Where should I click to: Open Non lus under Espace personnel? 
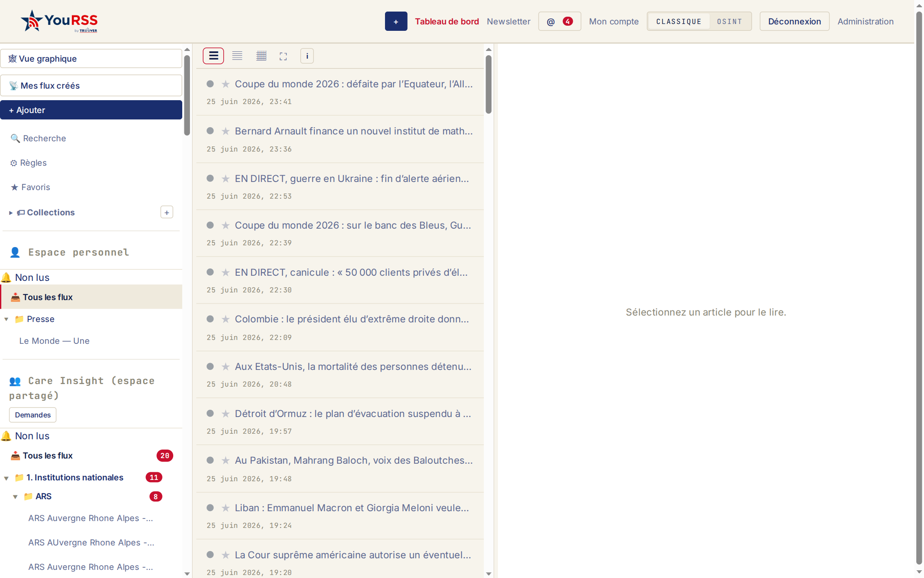coord(32,277)
